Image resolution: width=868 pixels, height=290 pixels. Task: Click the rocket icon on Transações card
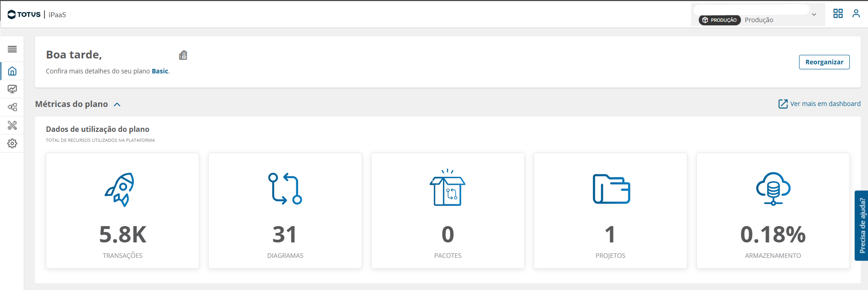tap(120, 189)
